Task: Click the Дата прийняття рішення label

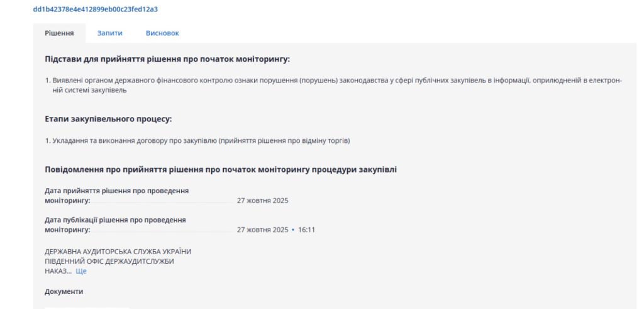Action: [x=116, y=191]
